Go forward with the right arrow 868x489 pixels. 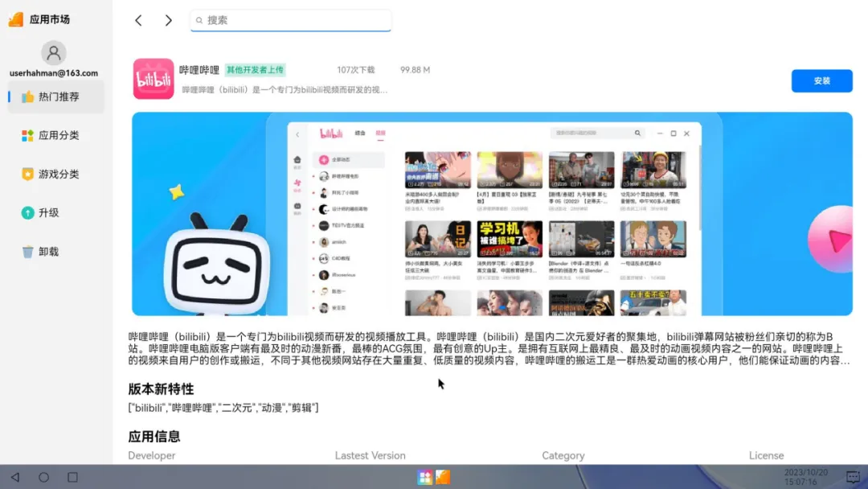tap(168, 20)
